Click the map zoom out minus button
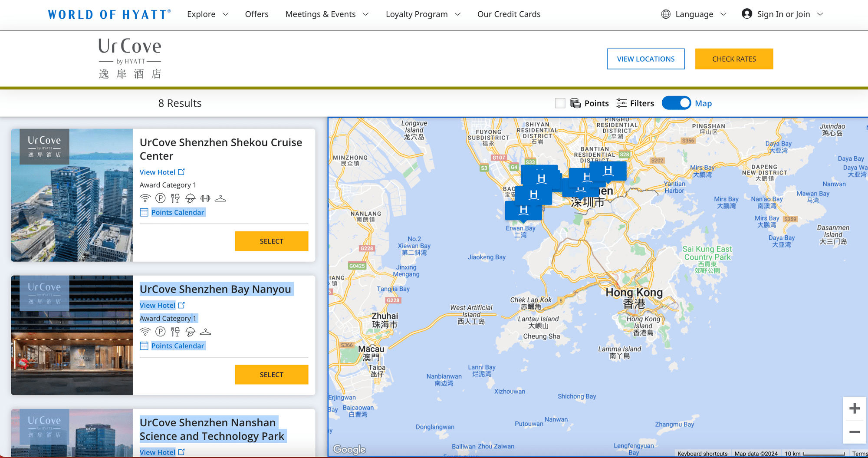This screenshot has height=458, width=868. pos(854,432)
